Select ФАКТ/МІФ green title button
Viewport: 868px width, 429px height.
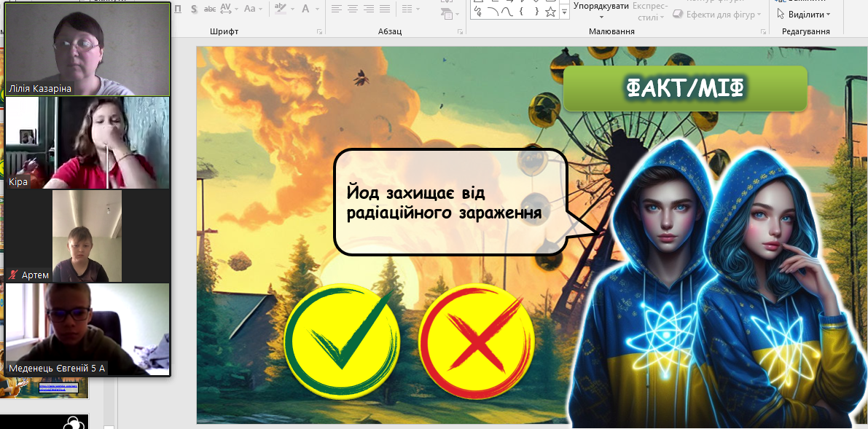click(x=685, y=89)
